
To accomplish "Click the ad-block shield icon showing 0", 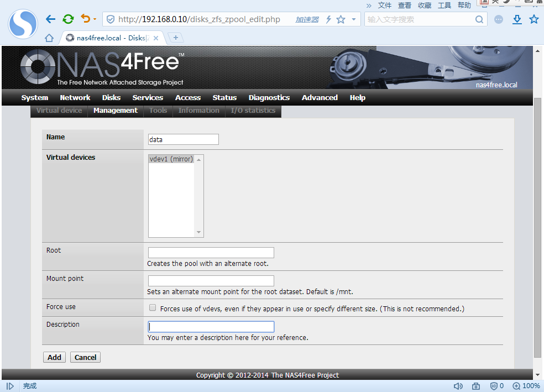I will click(x=497, y=386).
